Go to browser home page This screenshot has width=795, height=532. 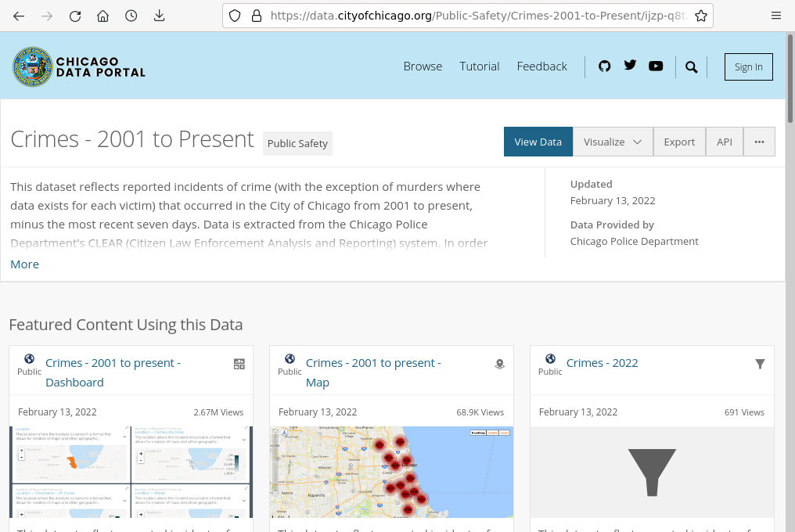pyautogui.click(x=103, y=16)
